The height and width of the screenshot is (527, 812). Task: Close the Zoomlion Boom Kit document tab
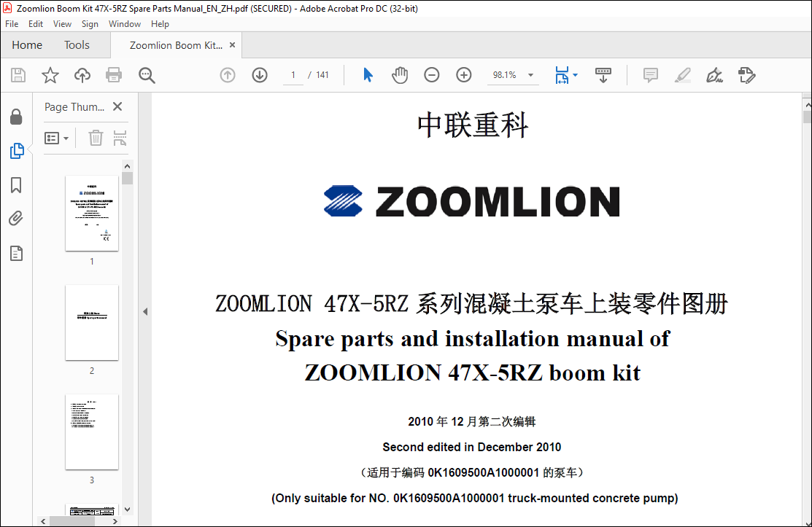[x=233, y=45]
